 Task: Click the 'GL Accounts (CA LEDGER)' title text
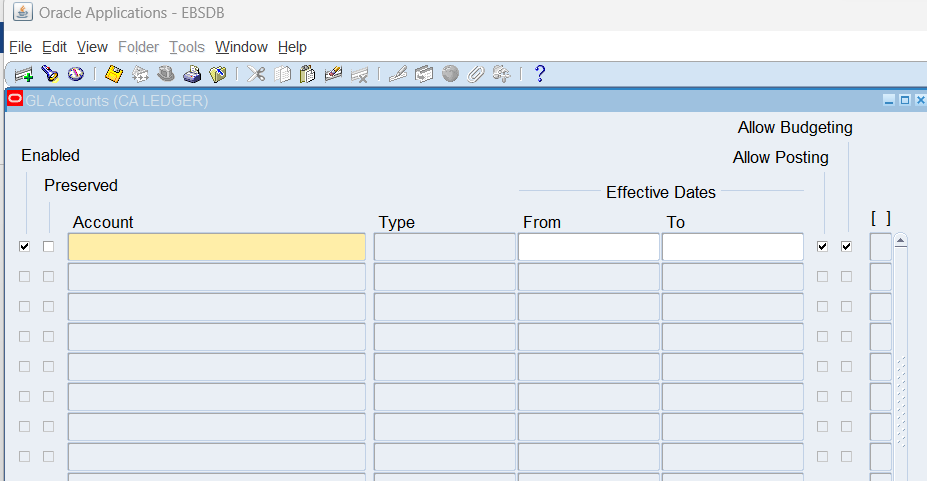pyautogui.click(x=116, y=101)
